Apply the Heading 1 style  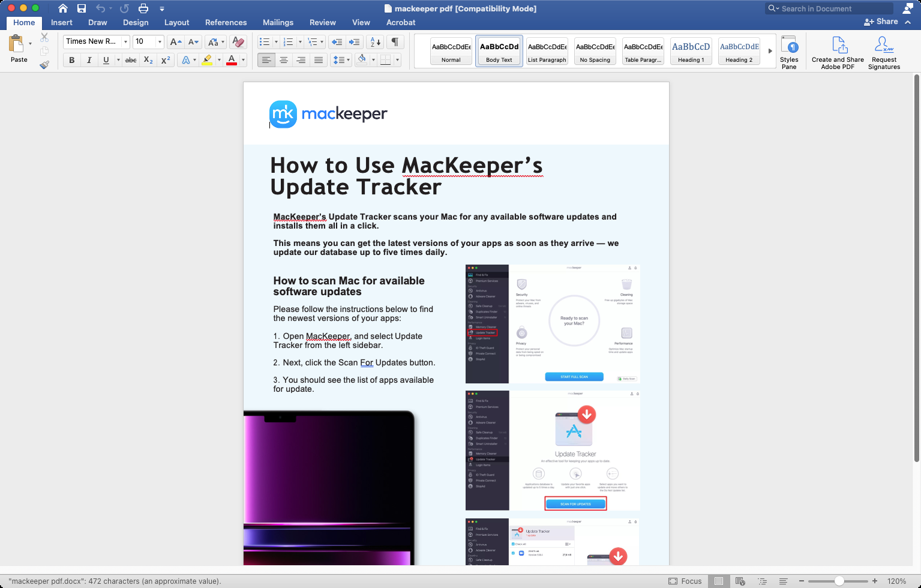(691, 50)
